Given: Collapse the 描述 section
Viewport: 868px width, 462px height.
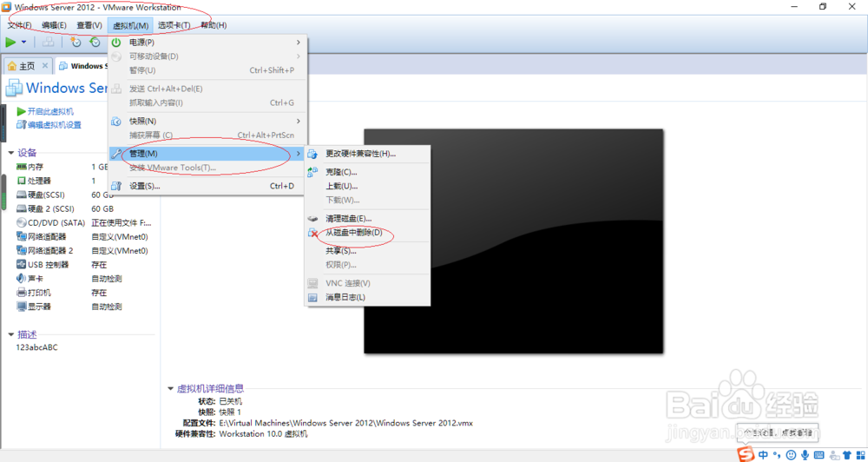Looking at the screenshot, I should click(11, 334).
